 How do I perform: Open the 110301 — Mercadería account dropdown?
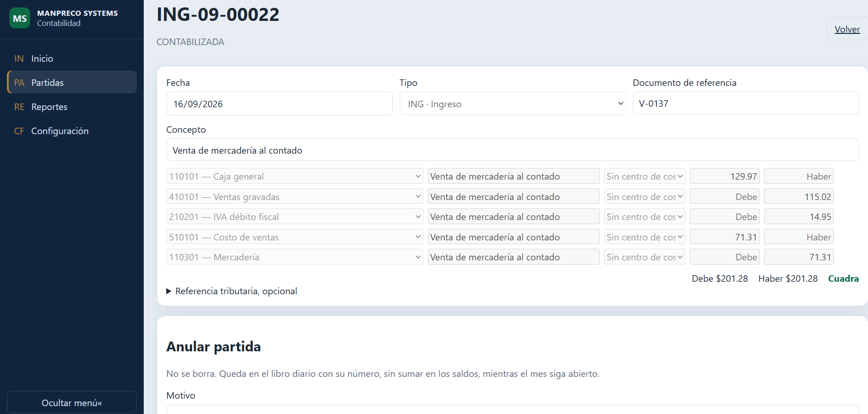point(295,257)
